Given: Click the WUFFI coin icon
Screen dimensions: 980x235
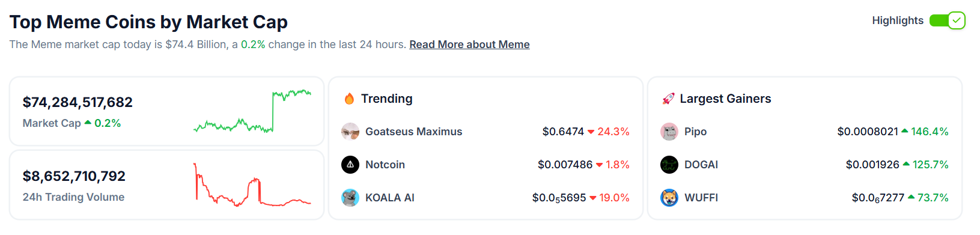Looking at the screenshot, I should (669, 198).
